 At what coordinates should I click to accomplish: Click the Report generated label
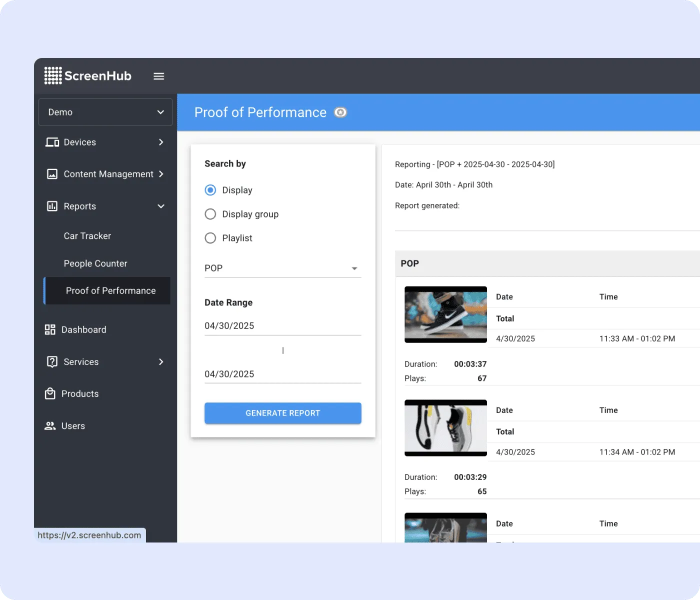(x=427, y=205)
